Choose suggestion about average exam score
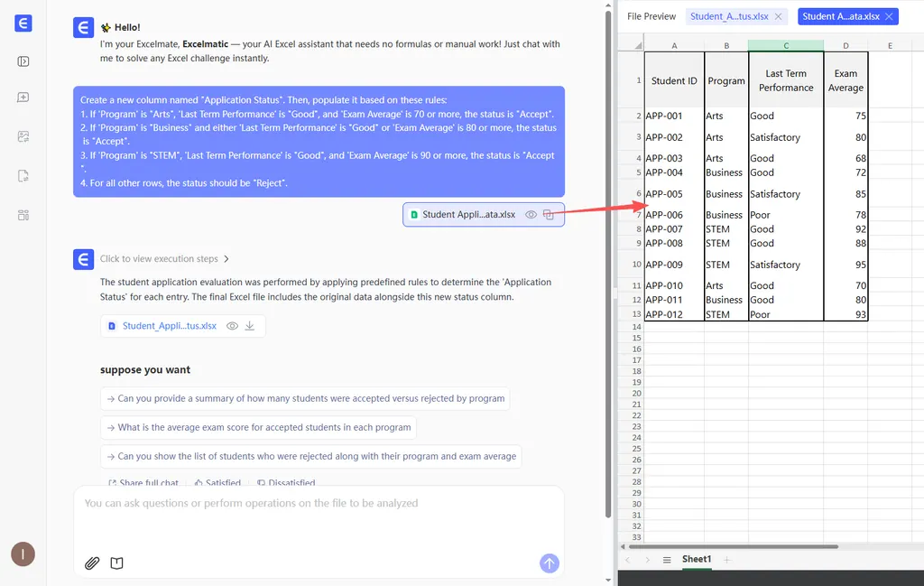Image resolution: width=924 pixels, height=586 pixels. point(258,428)
